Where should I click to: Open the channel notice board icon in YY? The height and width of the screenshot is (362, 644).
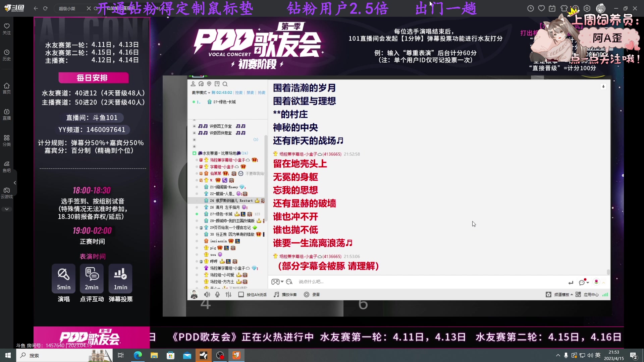217,84
